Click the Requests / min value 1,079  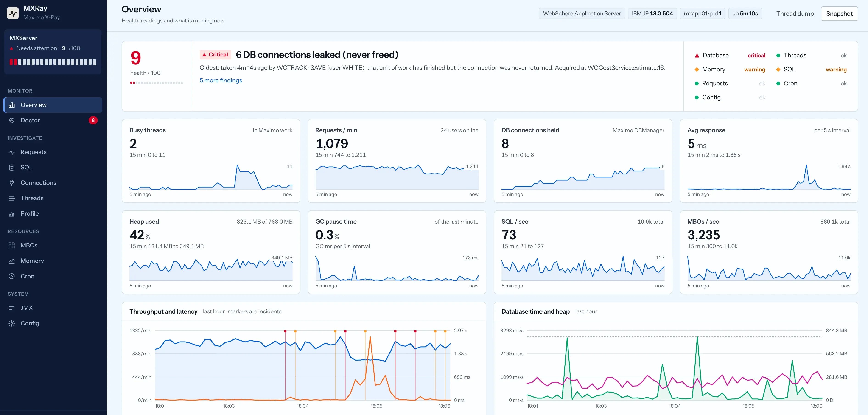332,144
